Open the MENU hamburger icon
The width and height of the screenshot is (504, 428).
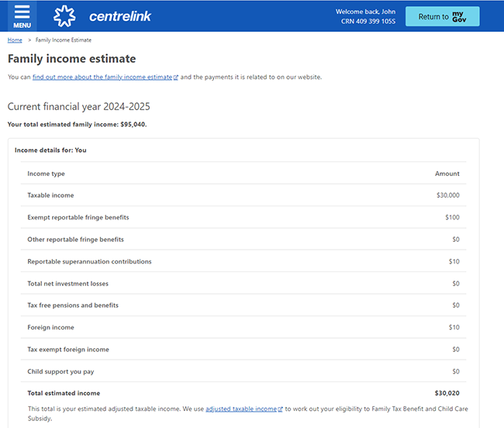(x=22, y=16)
